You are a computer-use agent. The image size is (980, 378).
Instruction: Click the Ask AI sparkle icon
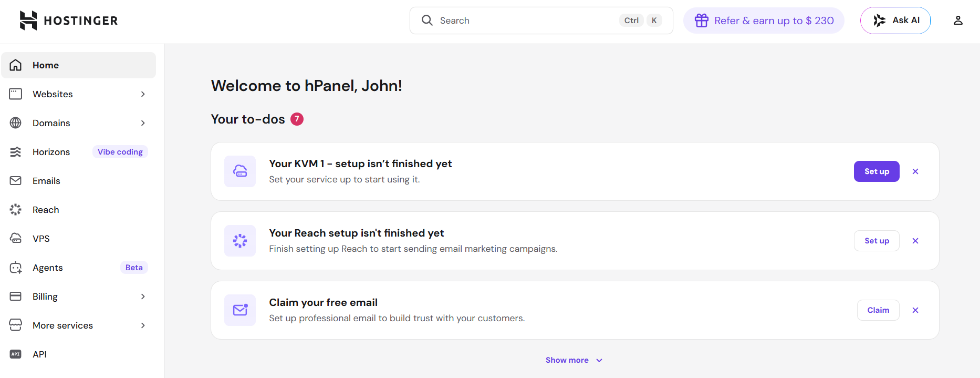[x=879, y=21]
